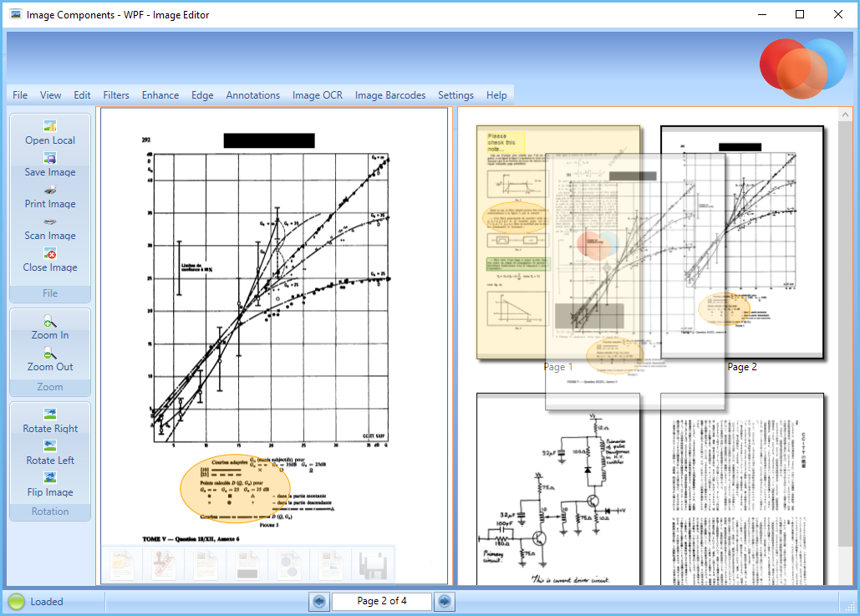Screen dimensions: 860x616
Task: Click the Rotation group label
Action: tap(50, 512)
